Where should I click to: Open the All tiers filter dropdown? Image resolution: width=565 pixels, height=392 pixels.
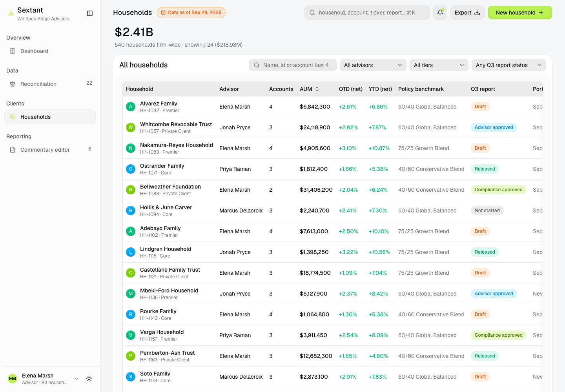pyautogui.click(x=439, y=65)
